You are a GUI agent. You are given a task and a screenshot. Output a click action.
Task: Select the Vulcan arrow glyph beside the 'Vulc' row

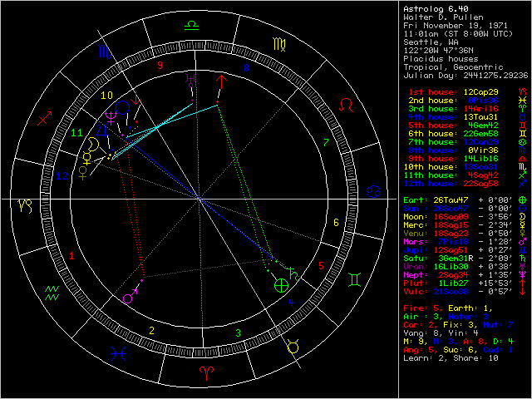click(x=523, y=292)
